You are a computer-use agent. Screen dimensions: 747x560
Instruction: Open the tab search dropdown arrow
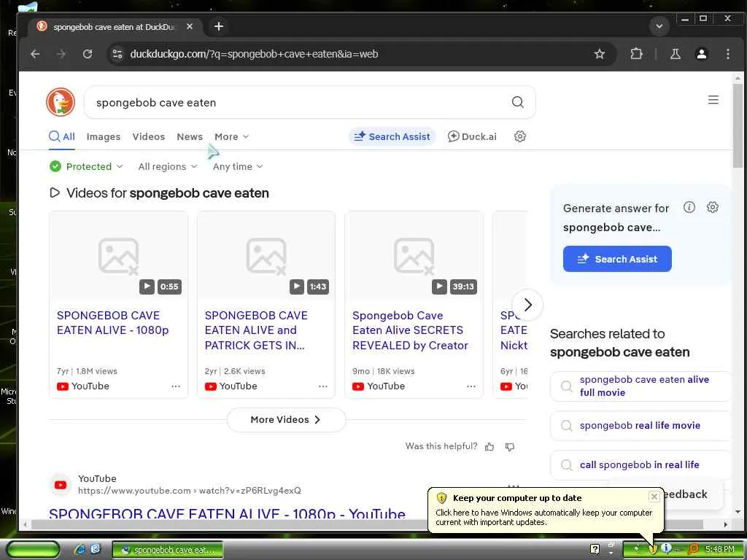[x=659, y=26]
